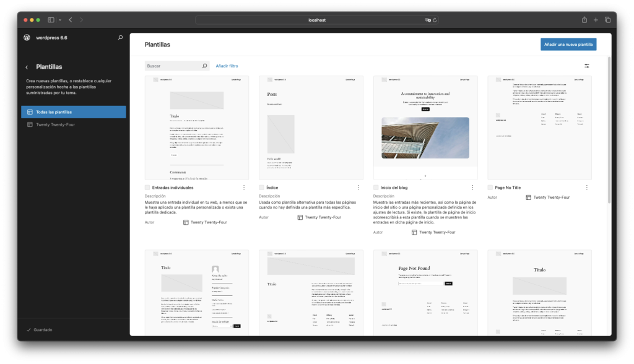Image resolution: width=634 pixels, height=364 pixels.
Task: Open the Entradas individuales template title
Action: tap(173, 188)
